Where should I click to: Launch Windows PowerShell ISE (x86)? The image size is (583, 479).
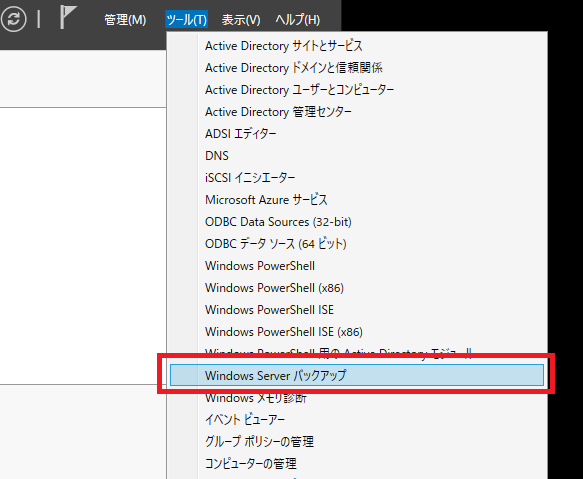(357, 331)
